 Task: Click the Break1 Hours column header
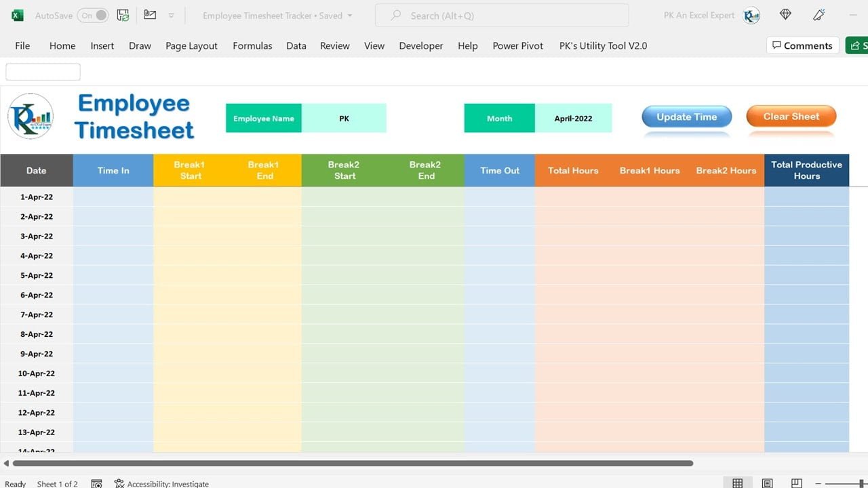(x=650, y=170)
